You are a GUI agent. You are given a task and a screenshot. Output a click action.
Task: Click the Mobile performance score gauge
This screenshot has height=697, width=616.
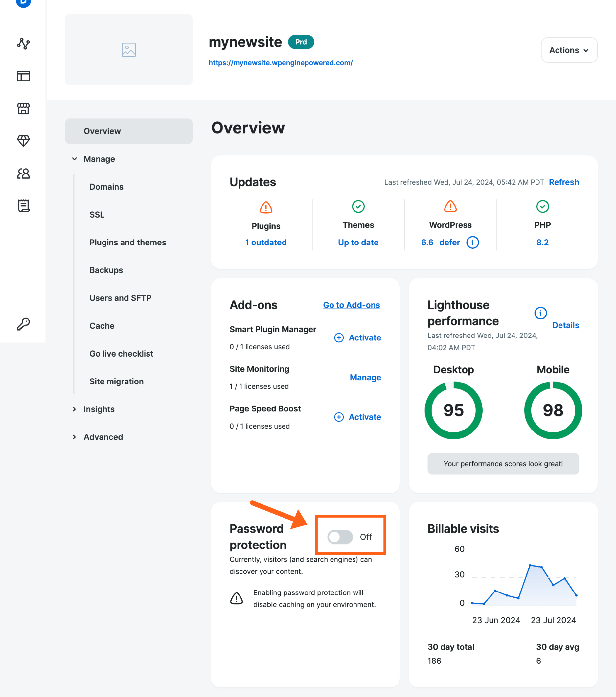[553, 410]
